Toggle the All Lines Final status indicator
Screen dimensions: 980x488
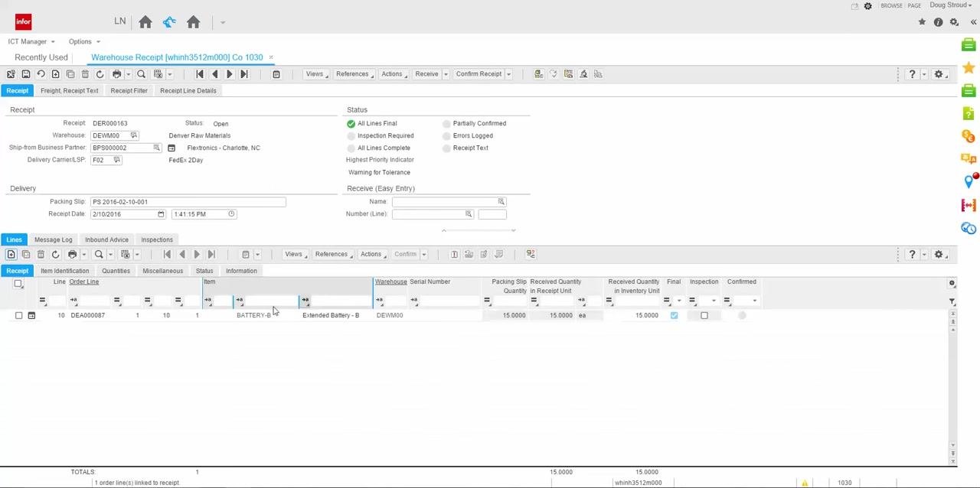(x=351, y=123)
